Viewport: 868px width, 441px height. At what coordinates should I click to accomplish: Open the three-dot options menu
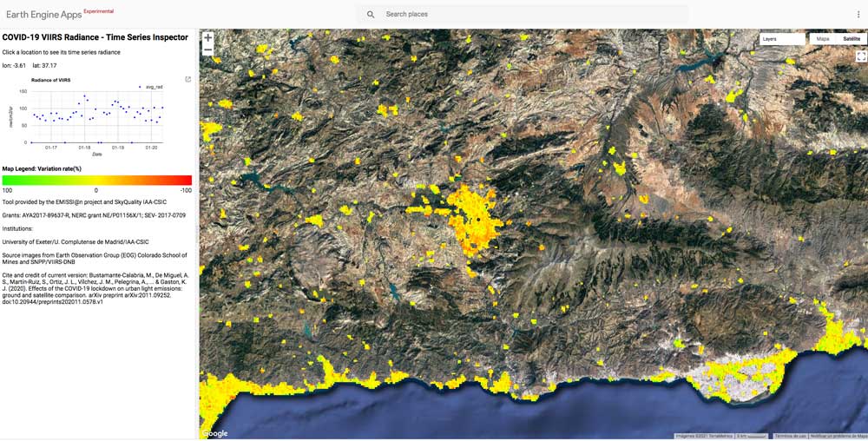[858, 15]
